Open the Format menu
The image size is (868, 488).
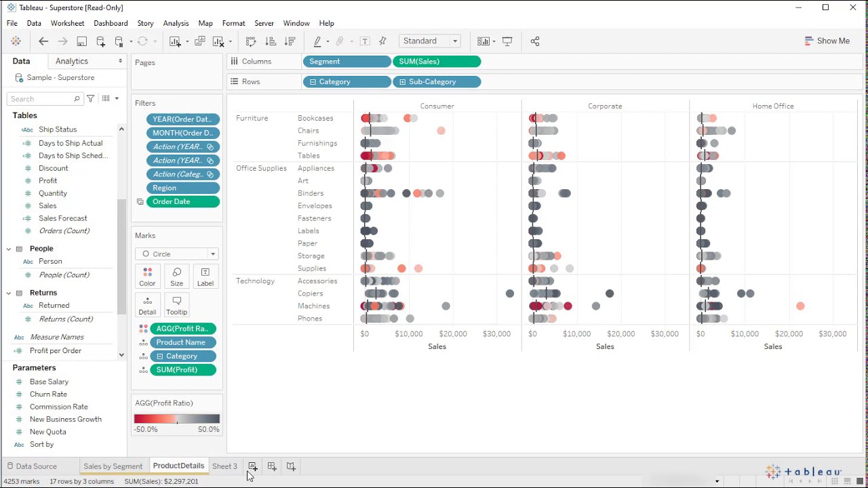(x=233, y=23)
